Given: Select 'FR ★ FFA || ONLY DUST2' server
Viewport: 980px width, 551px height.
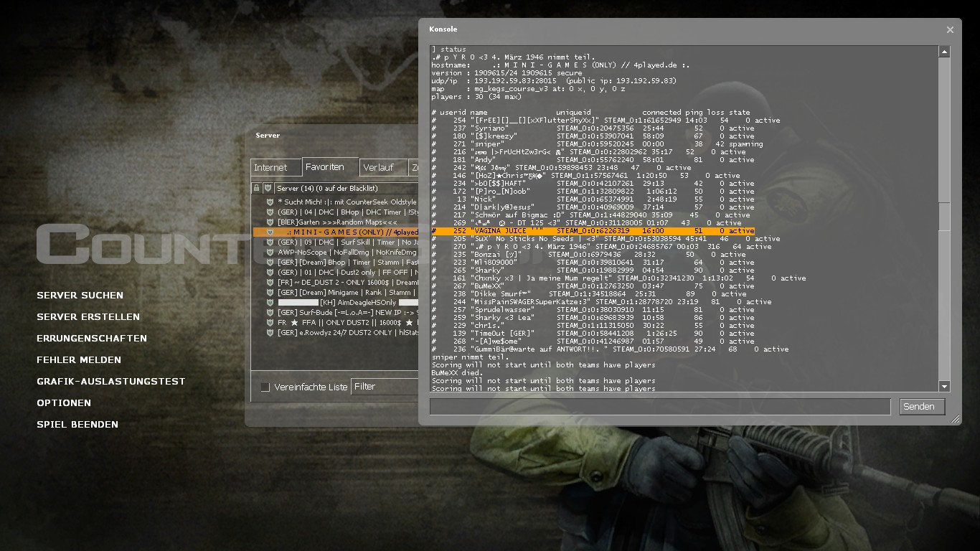Looking at the screenshot, I should [x=336, y=323].
